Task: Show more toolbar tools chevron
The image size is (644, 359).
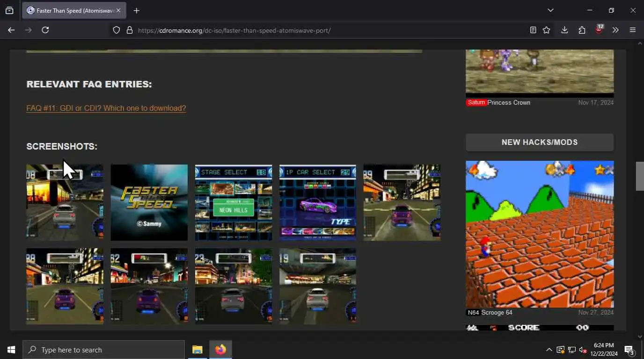Action: 615,30
